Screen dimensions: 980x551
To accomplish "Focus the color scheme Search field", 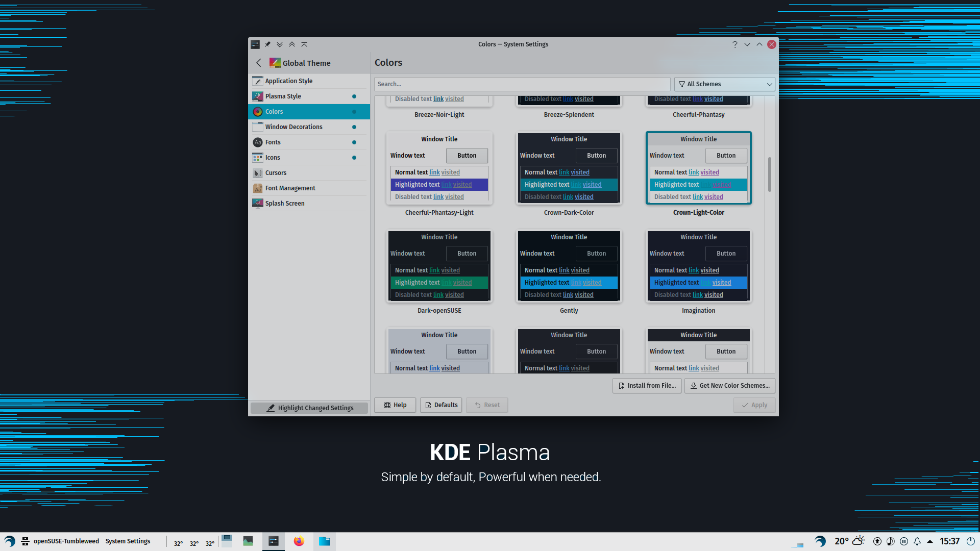I will point(522,84).
